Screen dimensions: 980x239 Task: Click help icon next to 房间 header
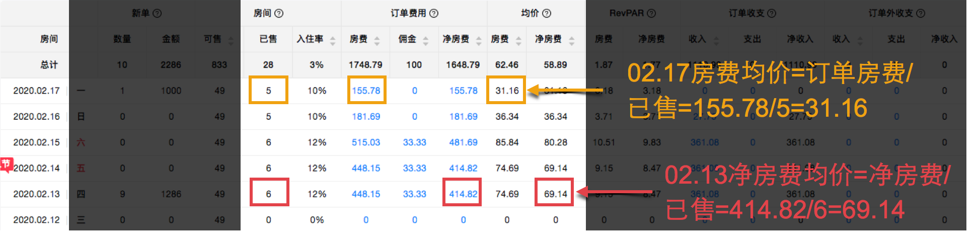click(279, 14)
